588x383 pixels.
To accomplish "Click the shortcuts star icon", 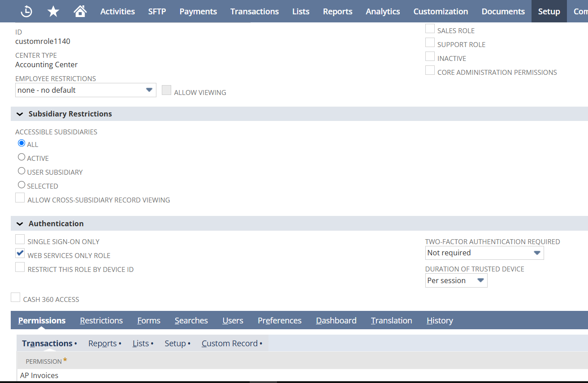I will (53, 11).
